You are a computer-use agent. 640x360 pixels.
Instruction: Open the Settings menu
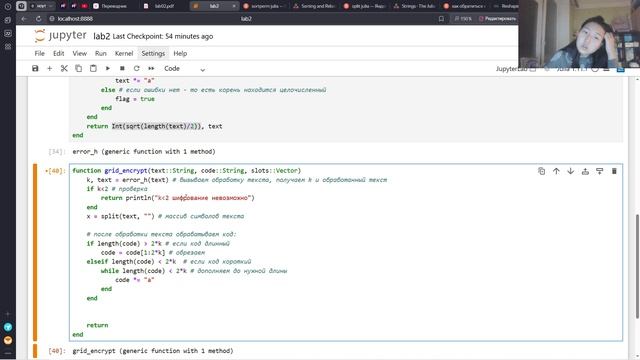tap(153, 53)
